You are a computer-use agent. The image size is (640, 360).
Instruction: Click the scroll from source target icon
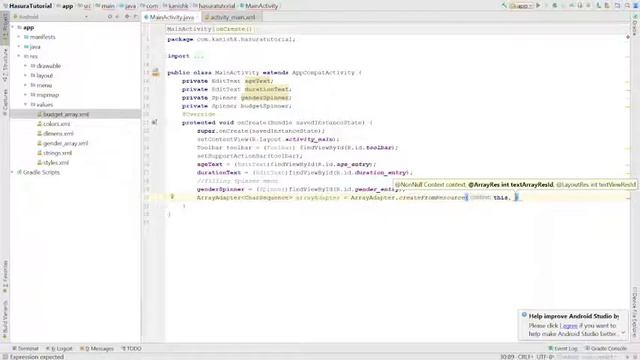pyautogui.click(x=110, y=17)
